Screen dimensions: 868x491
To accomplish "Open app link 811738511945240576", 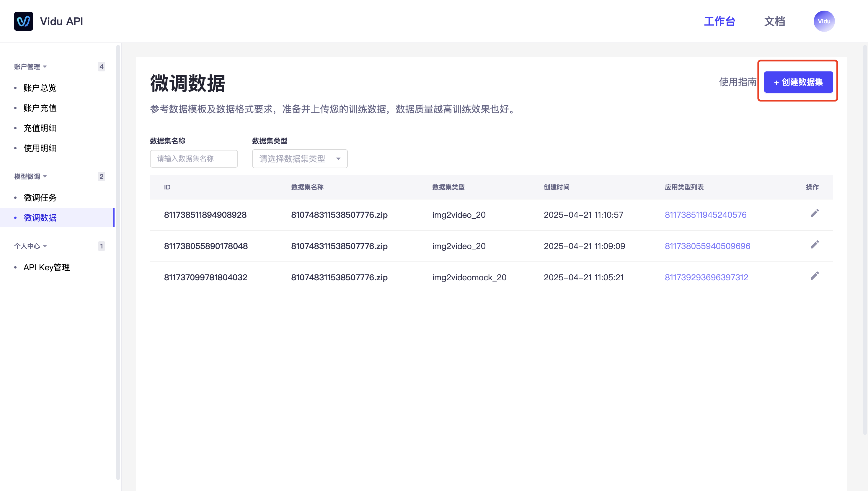I will click(x=705, y=215).
